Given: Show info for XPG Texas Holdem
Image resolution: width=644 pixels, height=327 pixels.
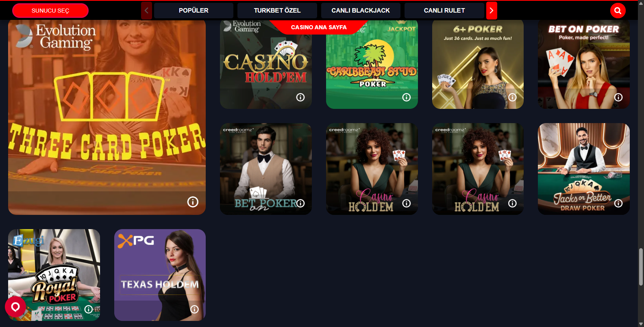Looking at the screenshot, I should click(195, 310).
